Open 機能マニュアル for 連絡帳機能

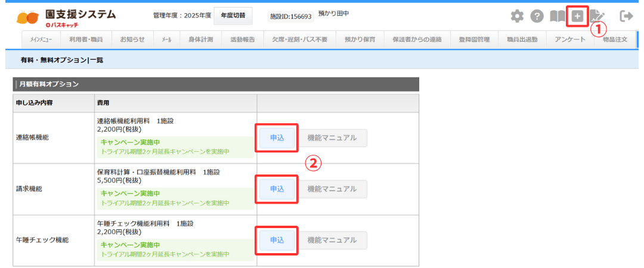[x=332, y=138]
